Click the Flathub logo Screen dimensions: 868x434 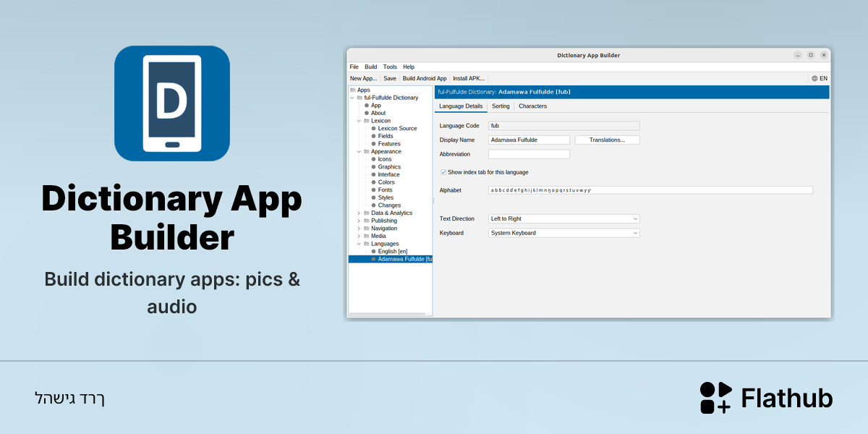click(x=766, y=398)
